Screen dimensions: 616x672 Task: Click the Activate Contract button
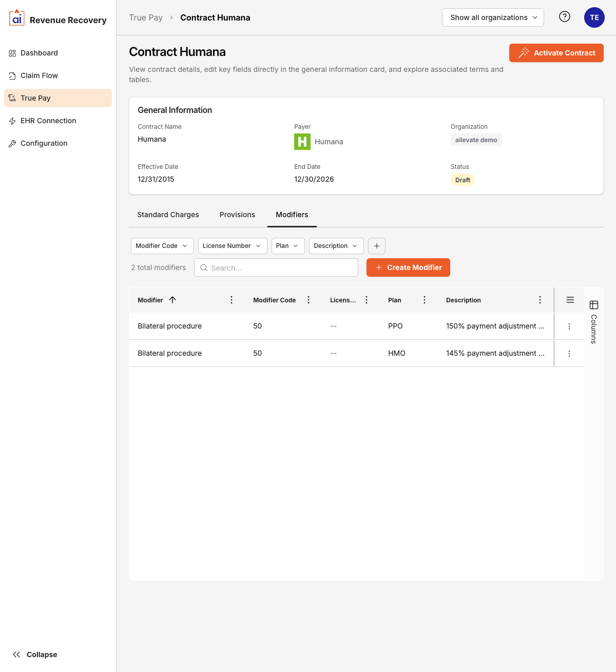click(556, 53)
